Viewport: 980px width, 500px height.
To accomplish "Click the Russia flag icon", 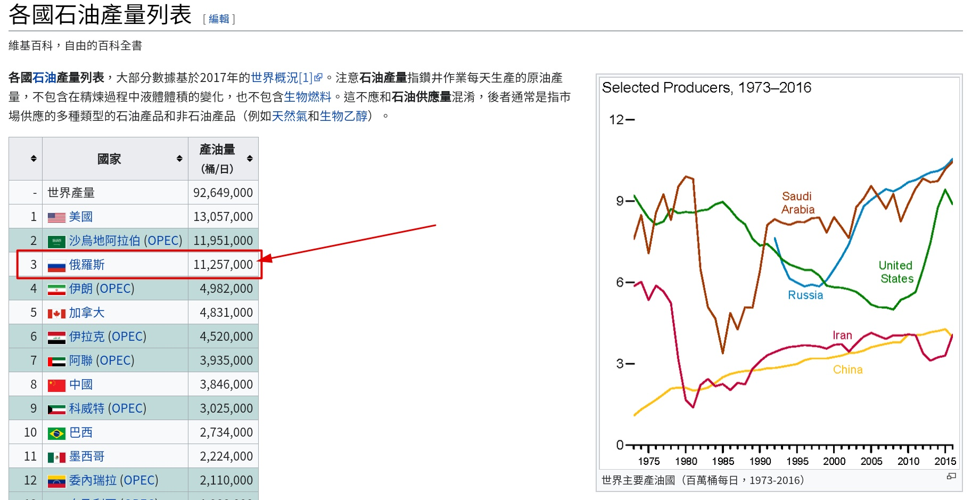I will click(56, 265).
